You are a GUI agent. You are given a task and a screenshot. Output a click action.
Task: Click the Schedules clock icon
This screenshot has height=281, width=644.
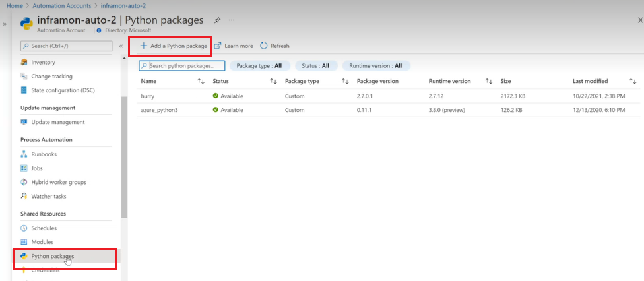[x=24, y=228]
